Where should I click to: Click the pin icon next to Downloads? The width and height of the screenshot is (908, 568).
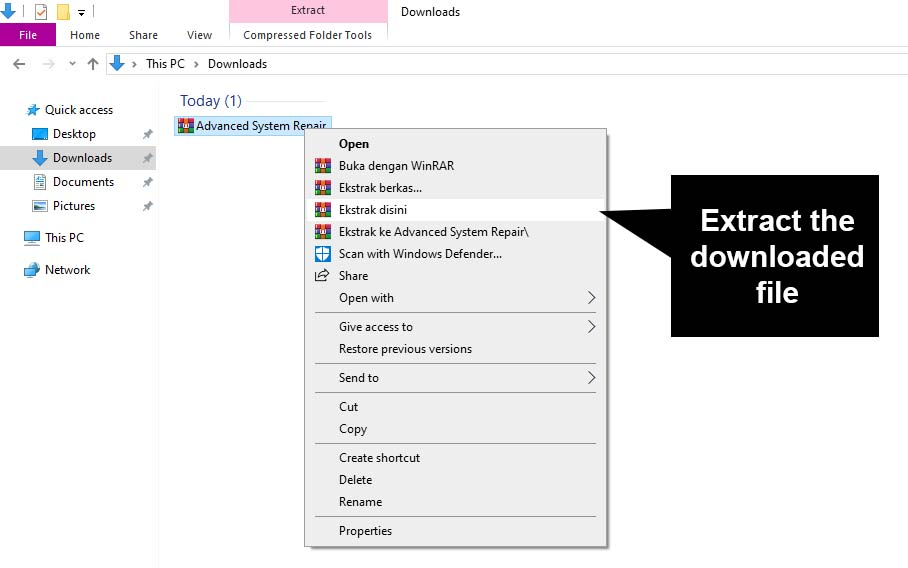click(148, 158)
